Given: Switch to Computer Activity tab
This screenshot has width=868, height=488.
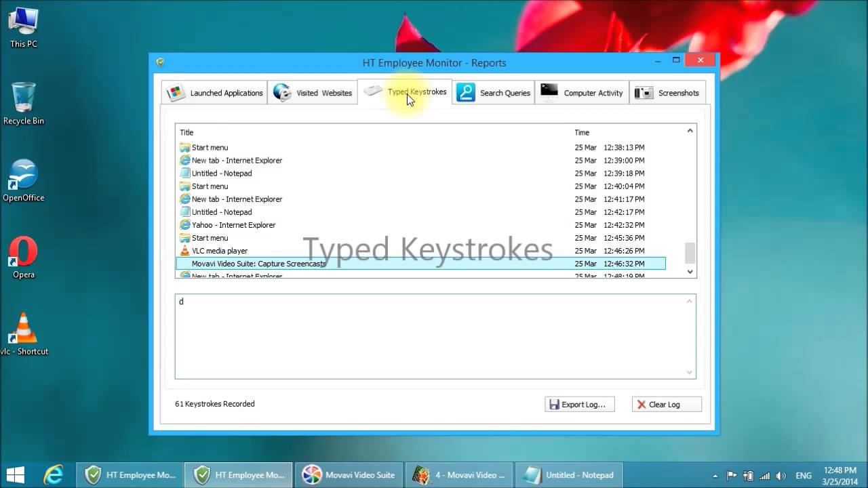Looking at the screenshot, I should [x=582, y=93].
